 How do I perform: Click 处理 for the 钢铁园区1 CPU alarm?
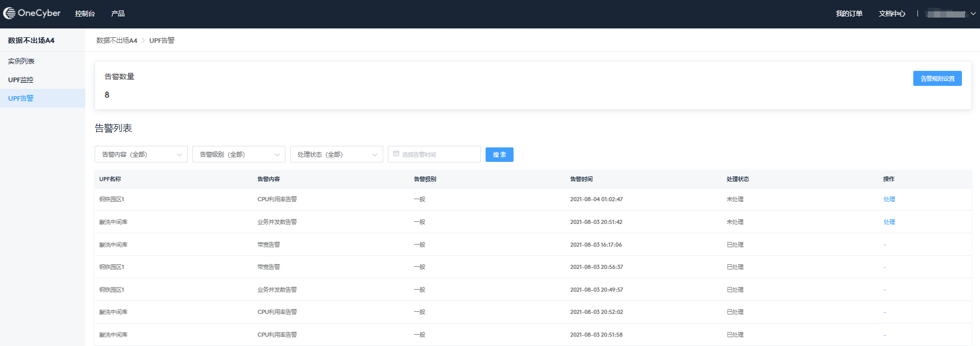(x=889, y=199)
